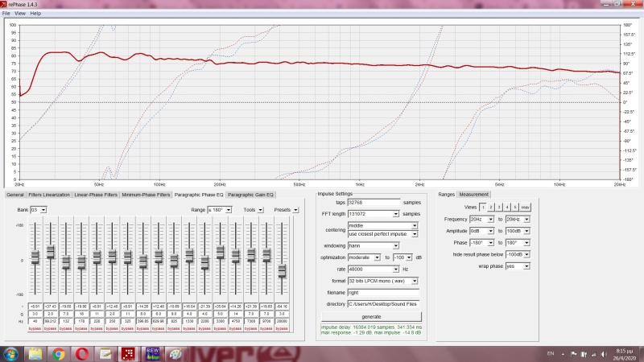The width and height of the screenshot is (644, 362).
Task: Open the Bank selector dropdown
Action: [43, 209]
